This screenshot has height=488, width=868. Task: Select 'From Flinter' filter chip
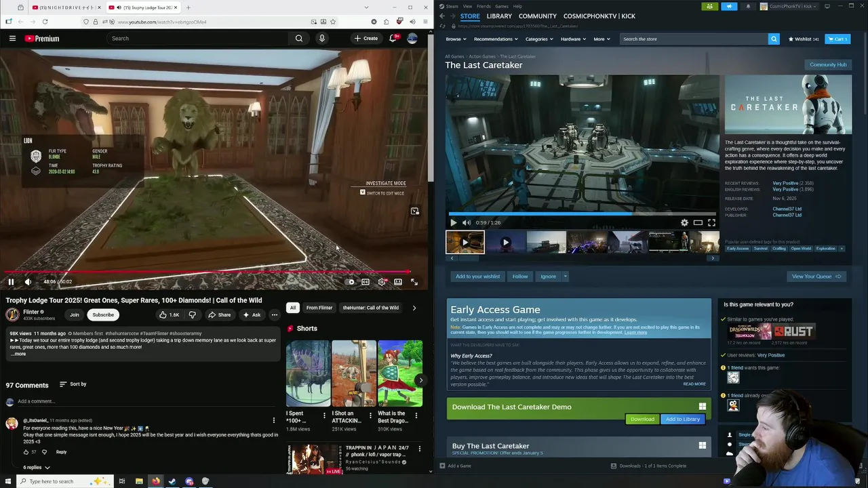[x=319, y=308]
